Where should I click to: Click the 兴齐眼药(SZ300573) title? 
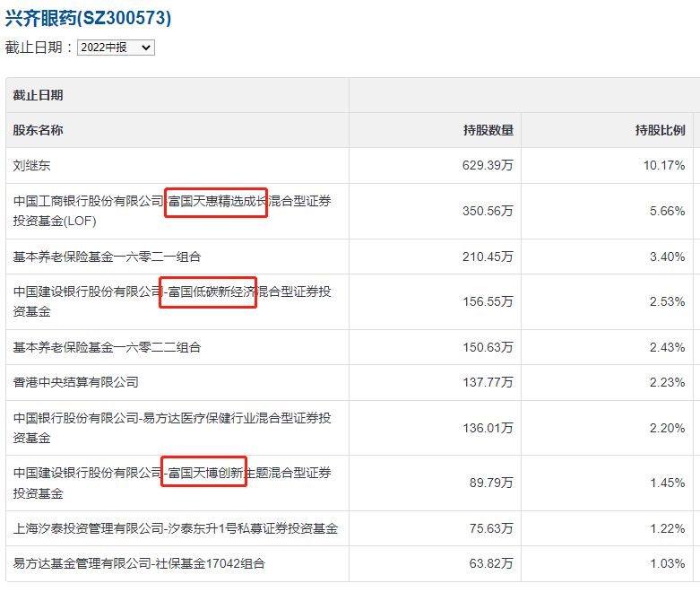pyautogui.click(x=88, y=18)
